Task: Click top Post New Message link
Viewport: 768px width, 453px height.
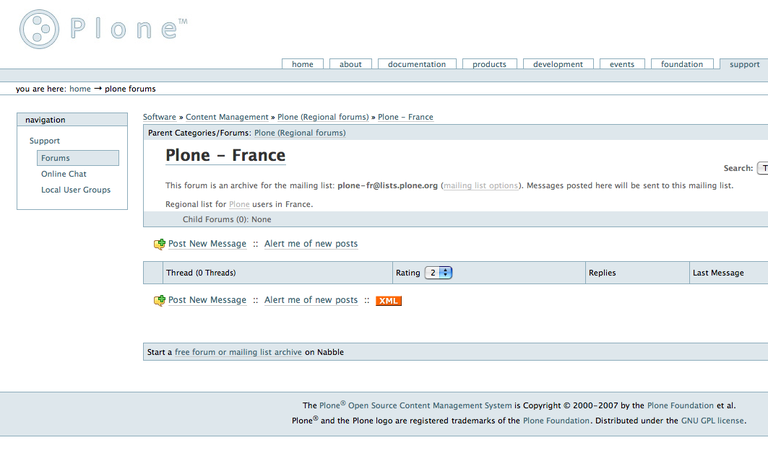Action: pos(207,244)
